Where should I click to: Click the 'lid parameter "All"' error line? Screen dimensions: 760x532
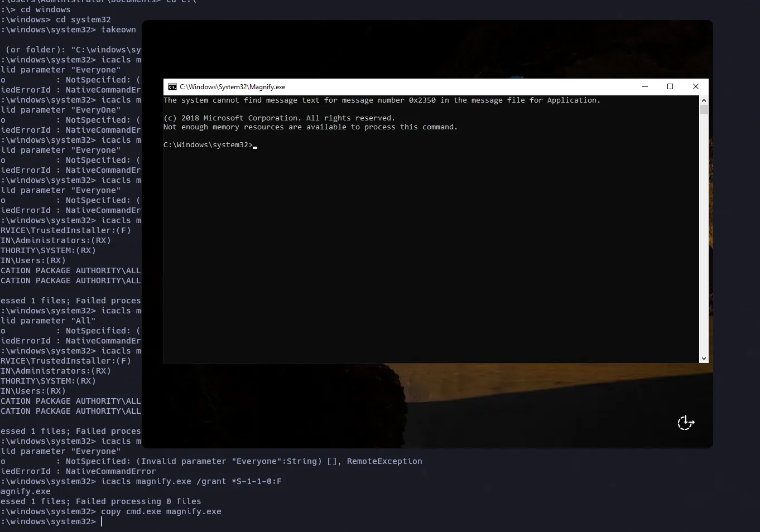click(48, 321)
